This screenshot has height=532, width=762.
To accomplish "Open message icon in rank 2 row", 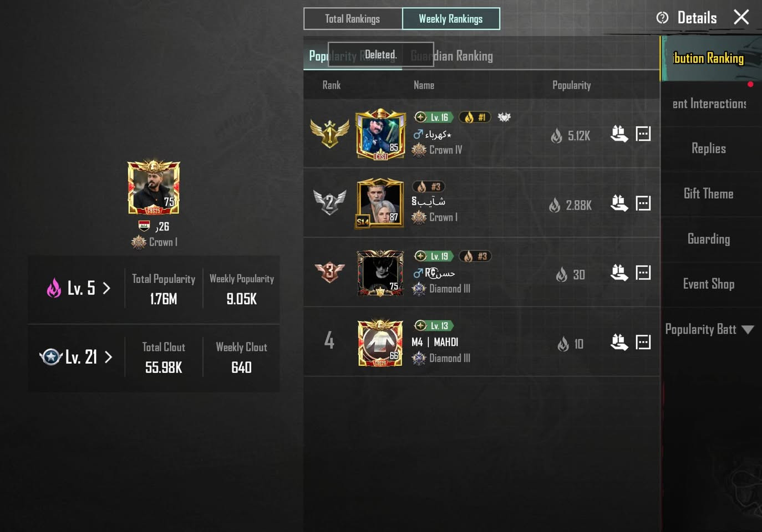I will tap(643, 203).
